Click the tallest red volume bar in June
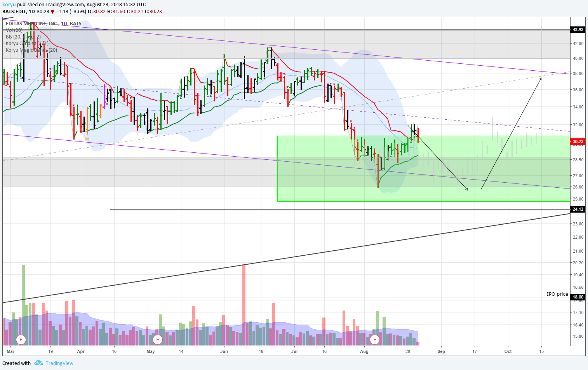588x370 pixels. (244, 305)
